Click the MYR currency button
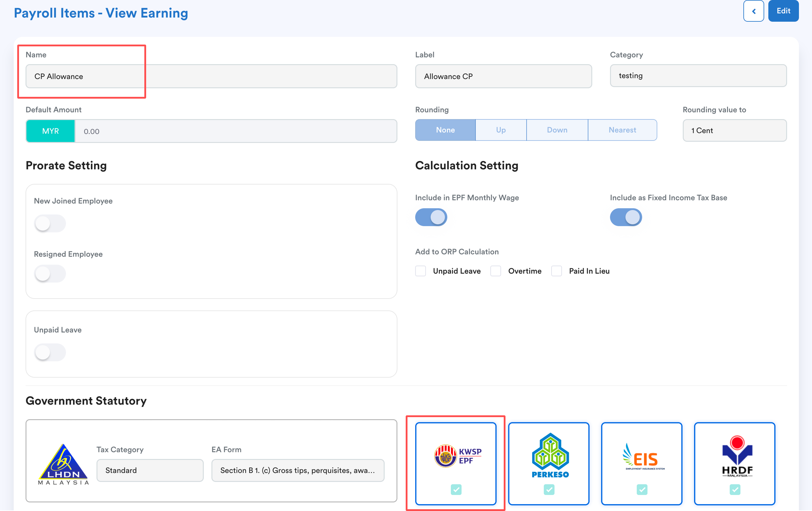This screenshot has height=511, width=812. tap(50, 131)
